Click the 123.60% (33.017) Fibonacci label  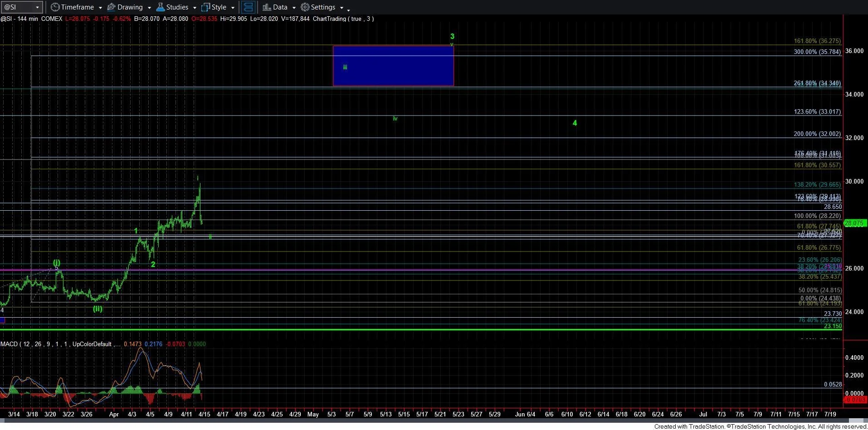[x=817, y=111]
